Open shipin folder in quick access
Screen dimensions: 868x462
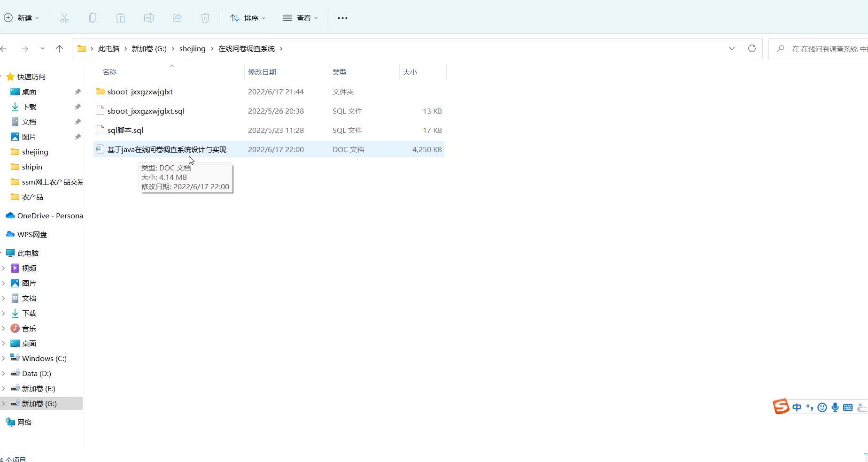pos(32,167)
